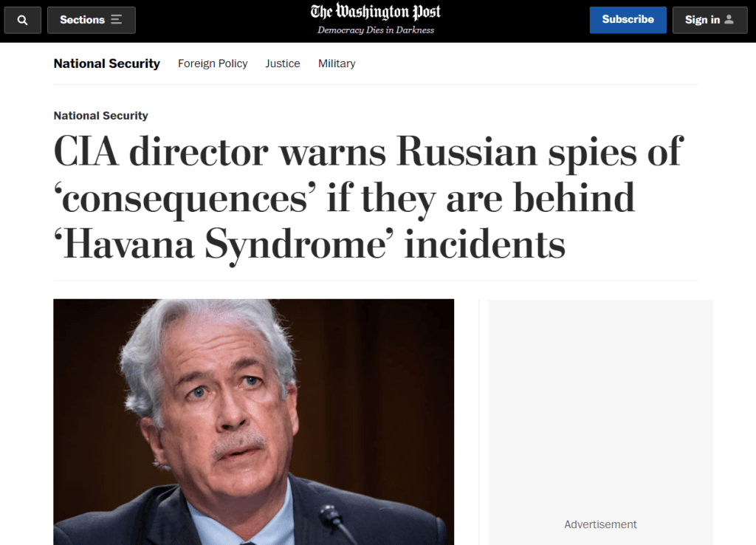The image size is (756, 545).
Task: Click the CIA director article headline
Action: pos(368,198)
